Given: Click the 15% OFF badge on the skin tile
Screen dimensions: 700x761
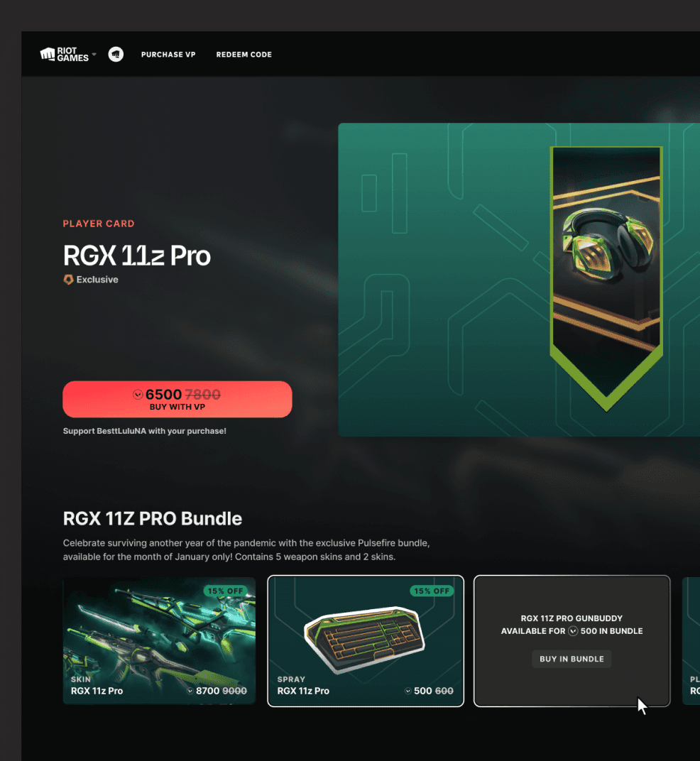Looking at the screenshot, I should click(x=225, y=591).
